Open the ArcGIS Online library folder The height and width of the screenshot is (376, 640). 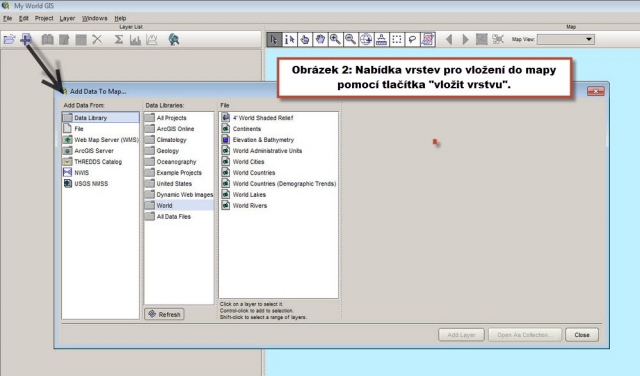point(179,129)
